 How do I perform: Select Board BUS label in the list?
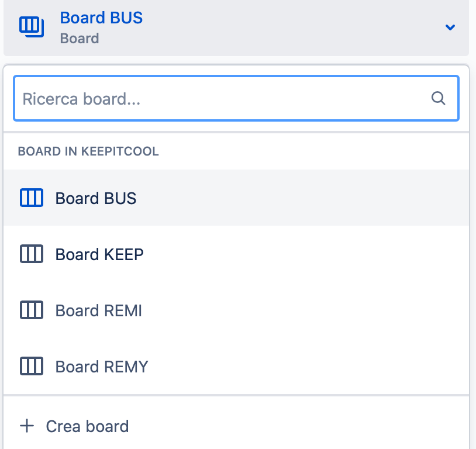pyautogui.click(x=96, y=198)
